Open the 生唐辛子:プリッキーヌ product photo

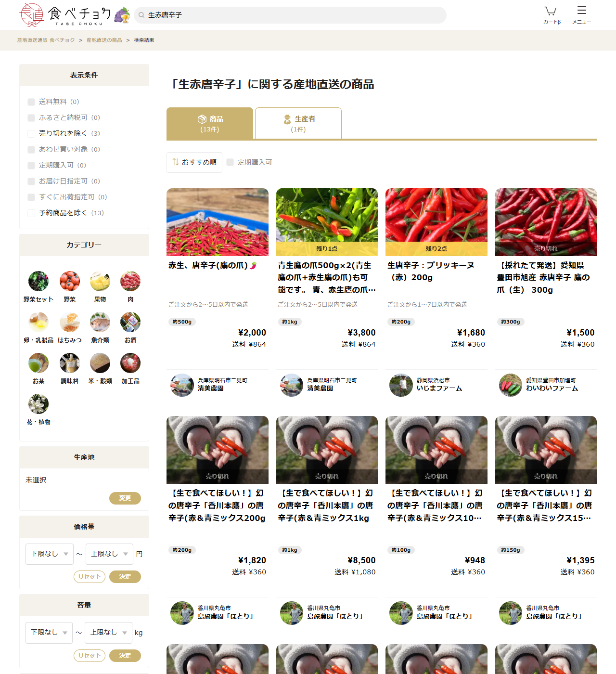point(436,222)
